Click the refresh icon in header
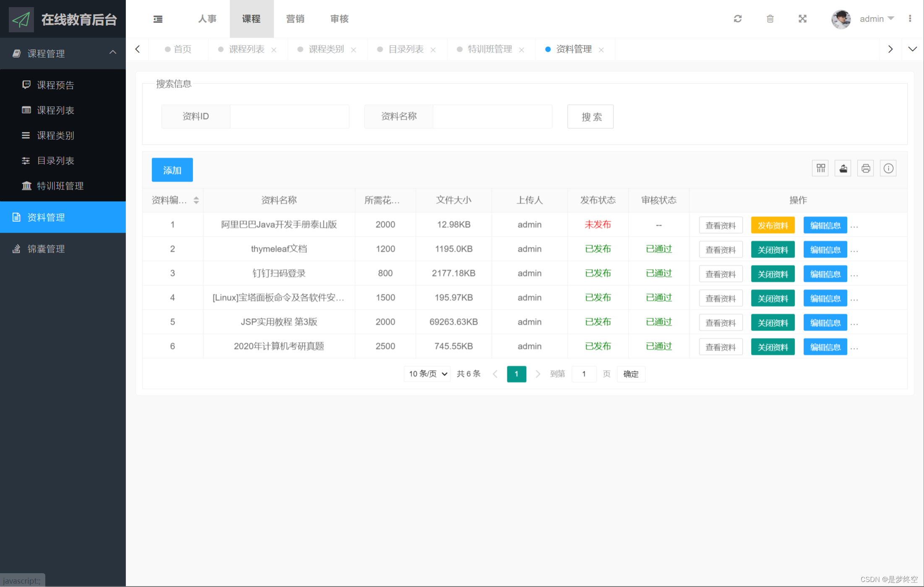 738,19
